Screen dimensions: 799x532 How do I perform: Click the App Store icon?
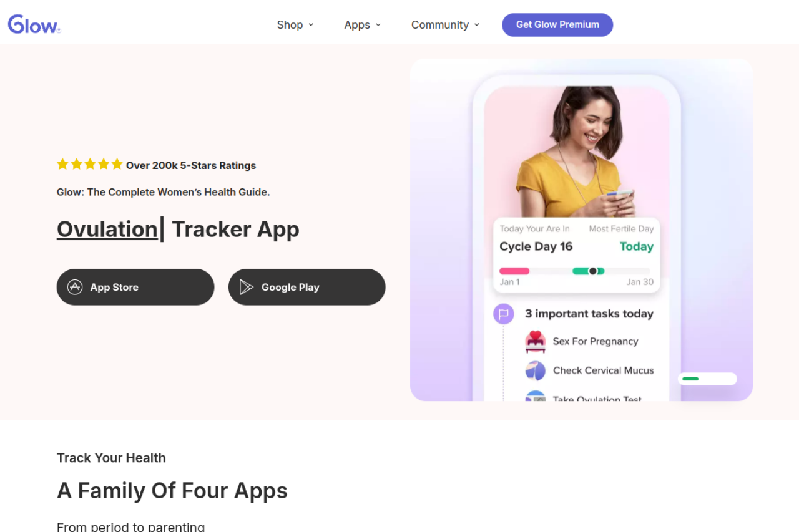coord(75,287)
